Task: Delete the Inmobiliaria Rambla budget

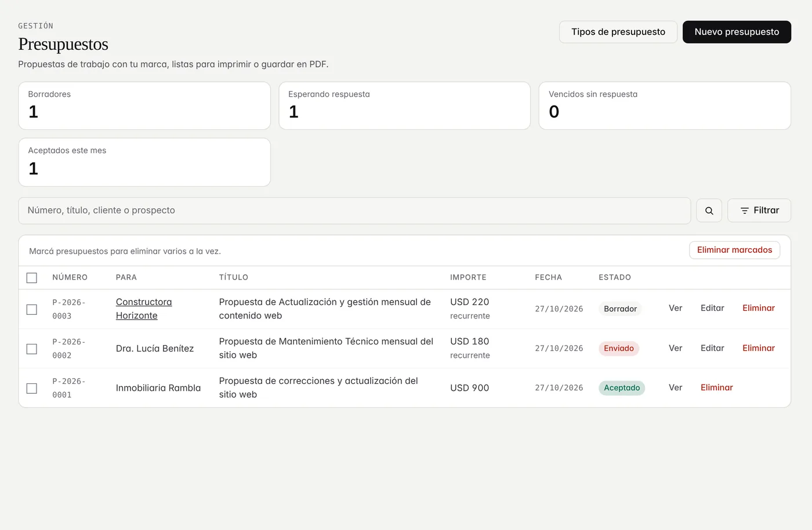Action: tap(717, 387)
